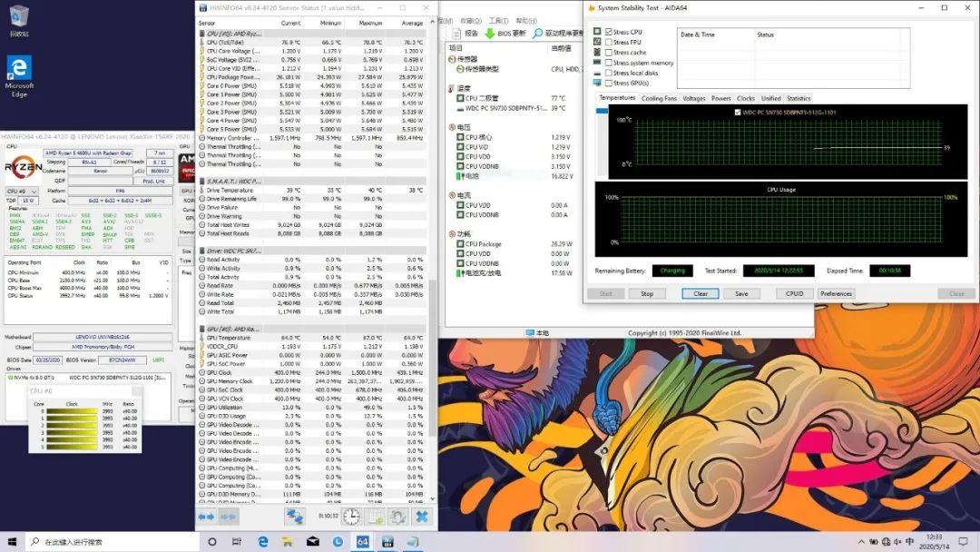980x552 pixels.
Task: Open CPUID from the stability test window
Action: 794,293
